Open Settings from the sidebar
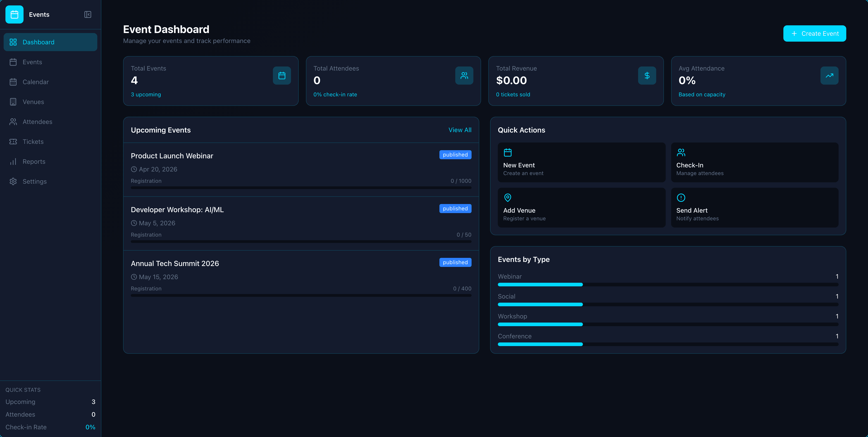This screenshot has width=868, height=437. tap(50, 181)
